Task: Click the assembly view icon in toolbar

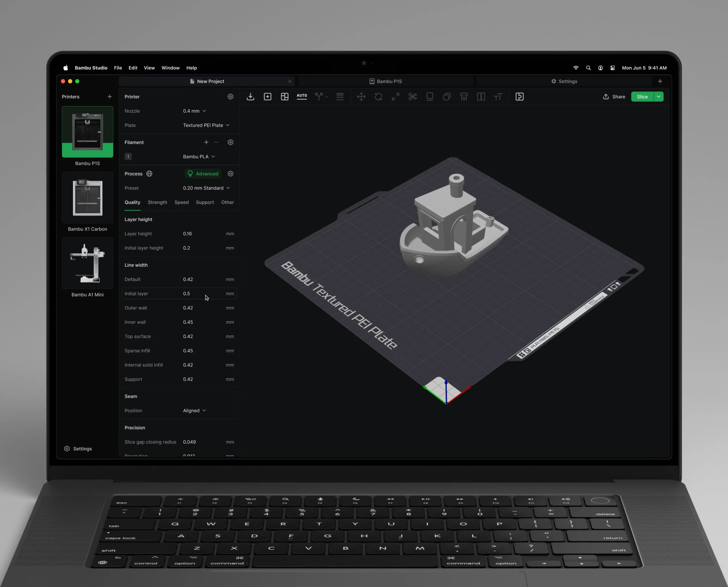Action: (520, 97)
